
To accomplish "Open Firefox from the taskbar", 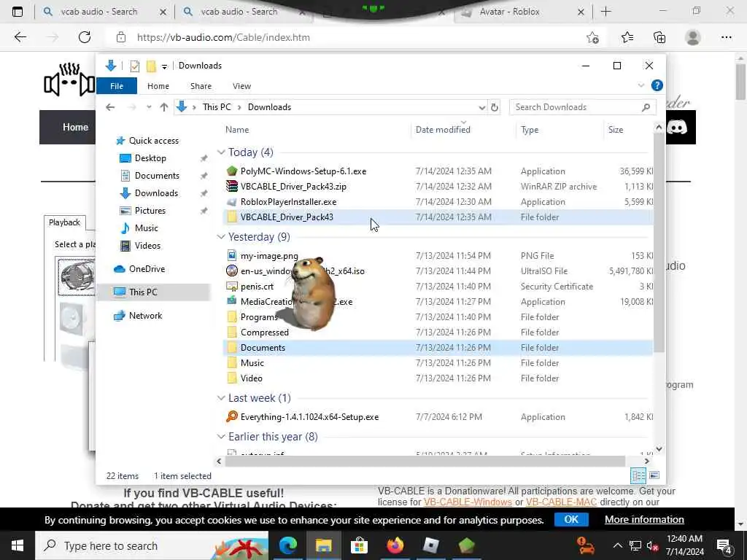I will 395,545.
